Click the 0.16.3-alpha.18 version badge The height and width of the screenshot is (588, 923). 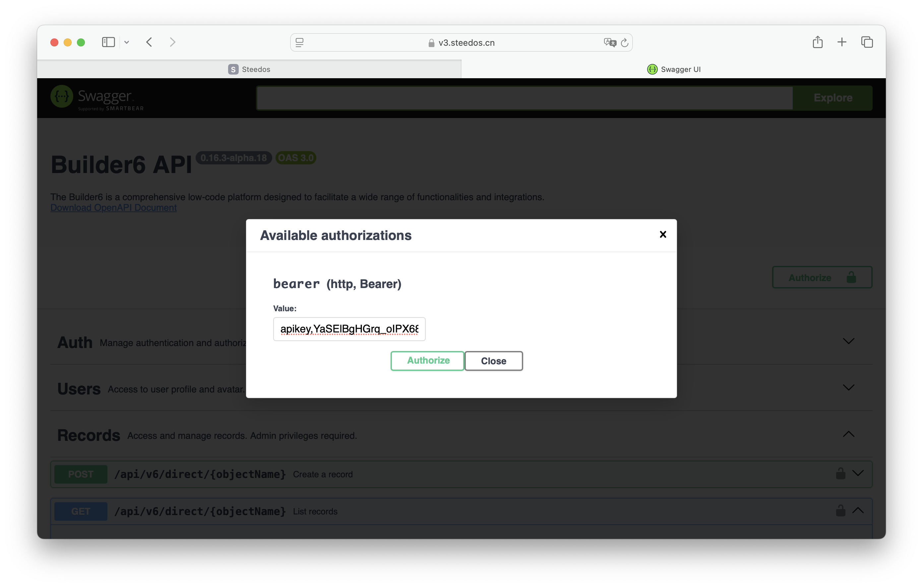233,158
